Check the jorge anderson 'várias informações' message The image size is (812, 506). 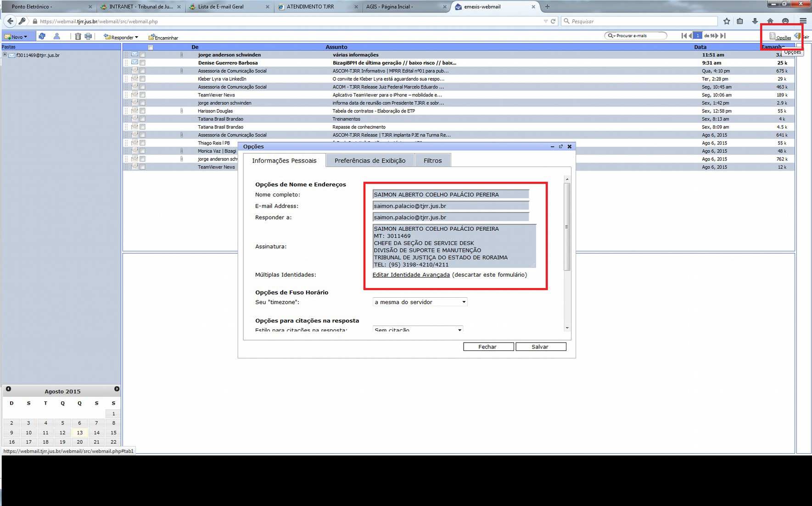pos(142,55)
